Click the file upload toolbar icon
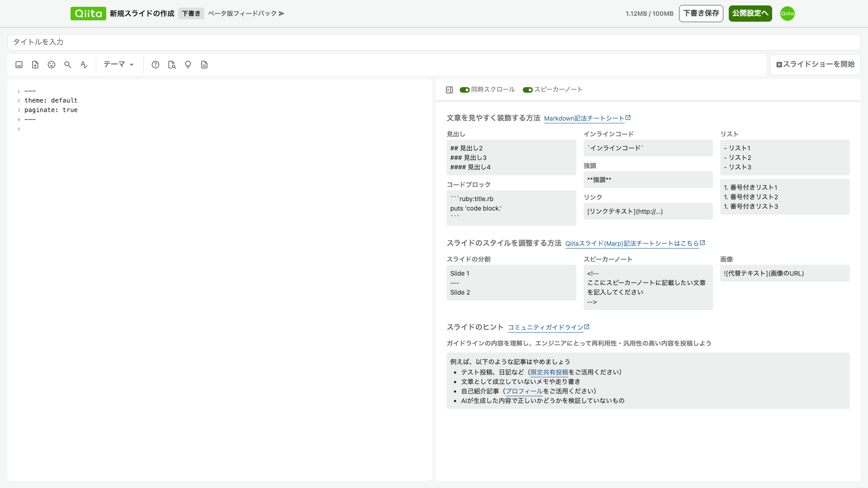The image size is (868, 488). [x=35, y=65]
